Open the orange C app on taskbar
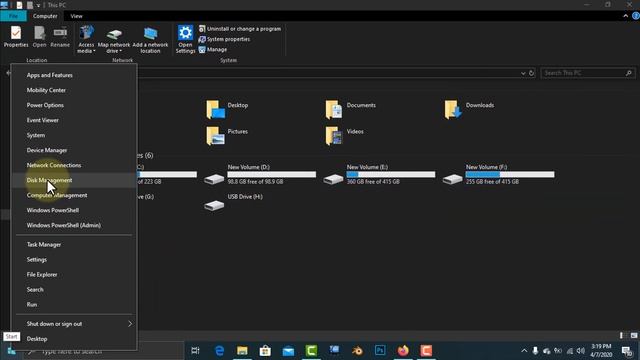Screen dimensions: 640x360 (x=426, y=351)
